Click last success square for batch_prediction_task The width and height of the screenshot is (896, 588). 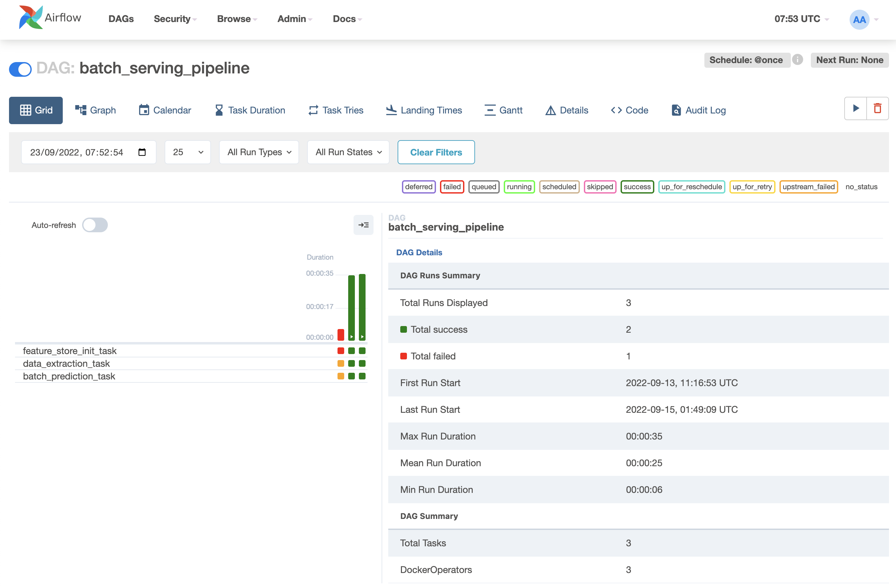point(362,376)
